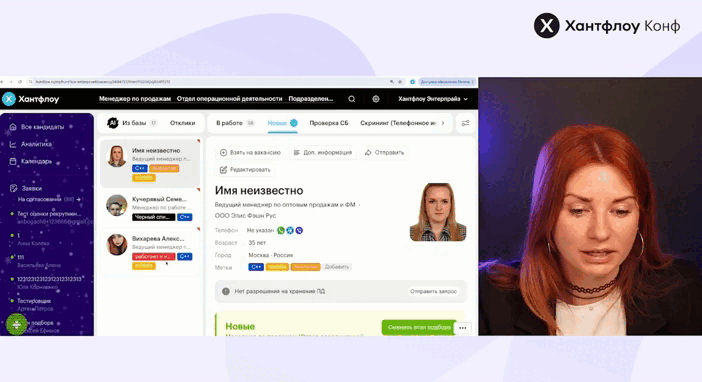Click the three-dots more options button

[x=462, y=328]
